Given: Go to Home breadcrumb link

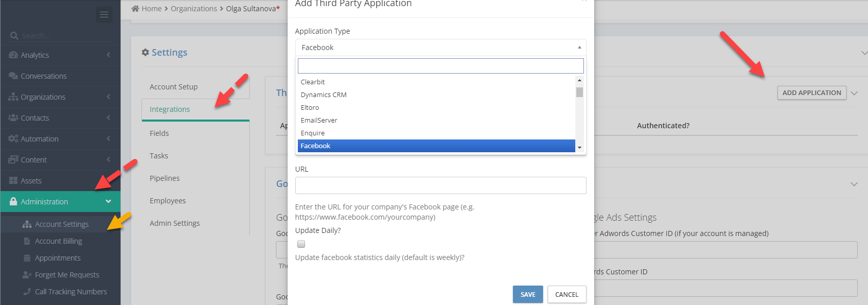Looking at the screenshot, I should 151,9.
